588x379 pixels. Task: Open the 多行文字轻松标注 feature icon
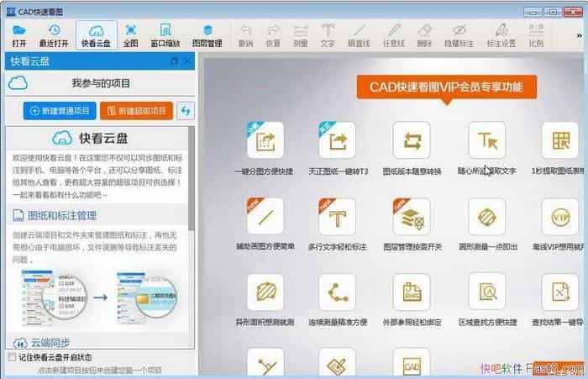click(338, 217)
